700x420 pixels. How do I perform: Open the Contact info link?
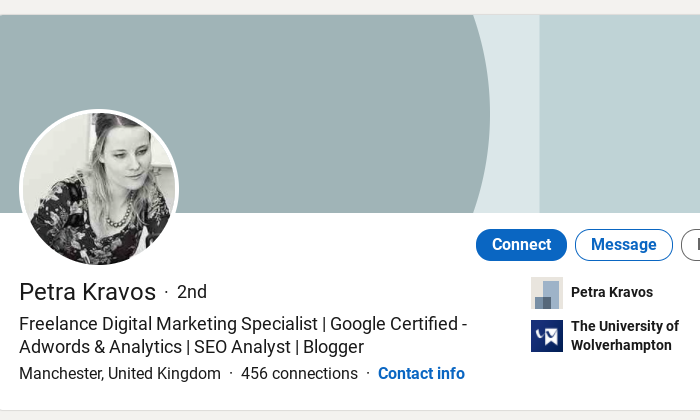[421, 373]
